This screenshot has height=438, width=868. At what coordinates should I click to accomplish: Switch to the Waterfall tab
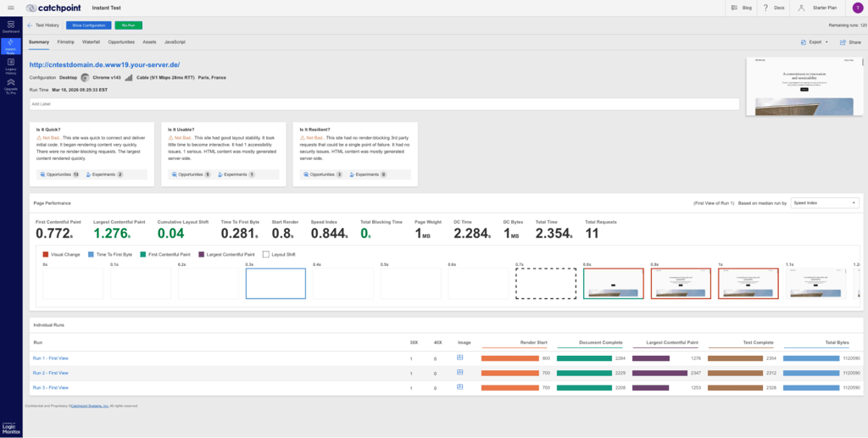point(91,42)
